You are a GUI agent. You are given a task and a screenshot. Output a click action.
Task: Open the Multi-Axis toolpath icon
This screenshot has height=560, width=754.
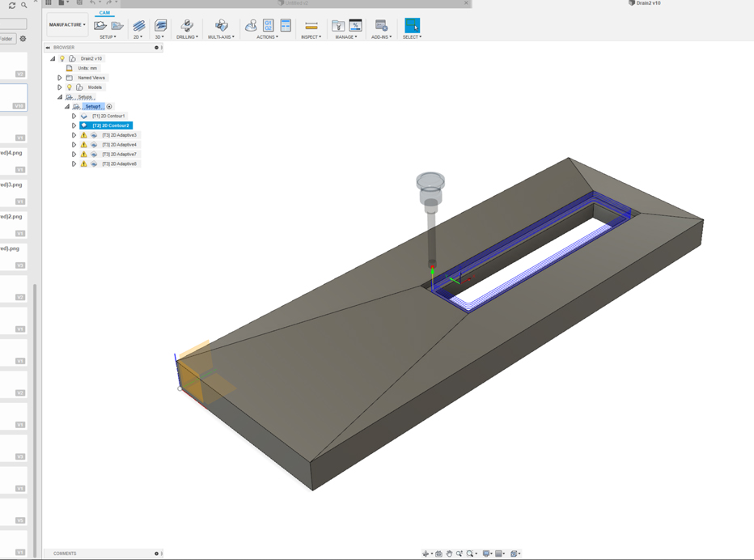point(221,24)
